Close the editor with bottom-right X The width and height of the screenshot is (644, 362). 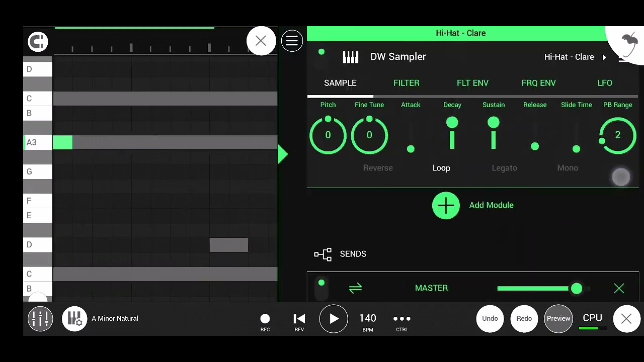point(626,319)
